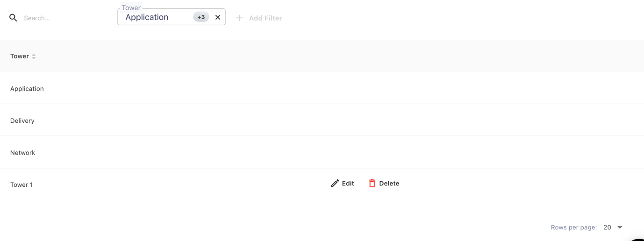The height and width of the screenshot is (241, 644).
Task: Click the plus icon beside Add Filter
Action: pos(239,18)
